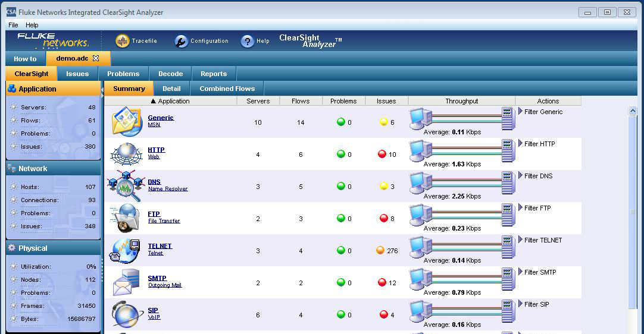Click the Tracefile toolbar icon
The image size is (644, 334).
[x=122, y=41]
